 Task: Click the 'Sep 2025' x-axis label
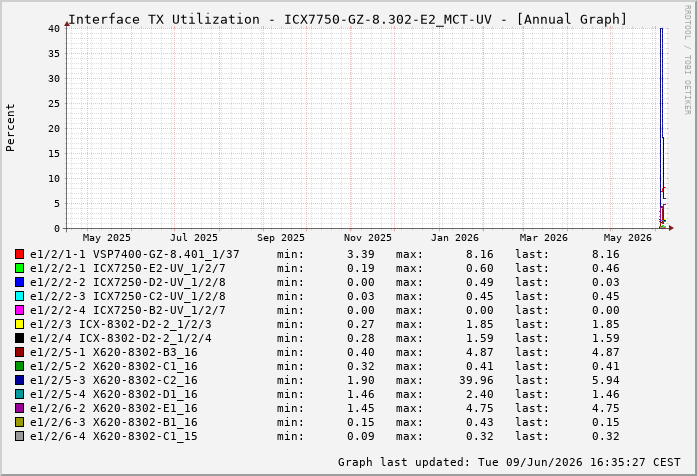pos(281,238)
